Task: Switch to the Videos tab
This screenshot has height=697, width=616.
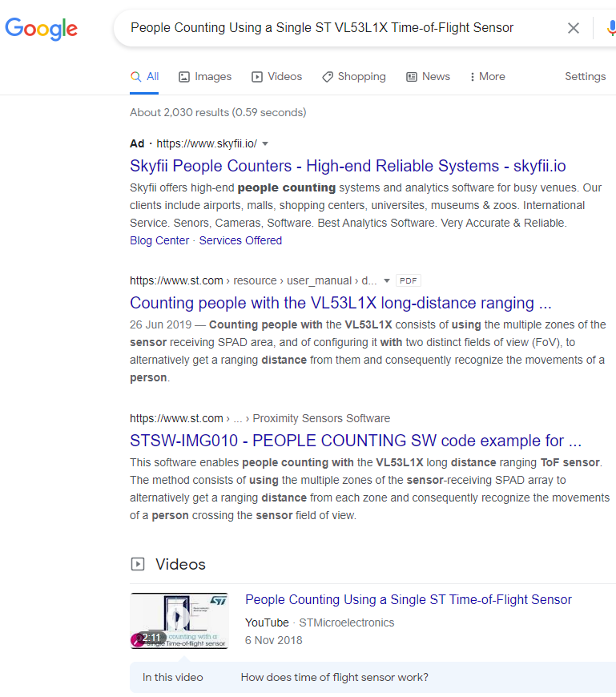Action: tap(276, 76)
